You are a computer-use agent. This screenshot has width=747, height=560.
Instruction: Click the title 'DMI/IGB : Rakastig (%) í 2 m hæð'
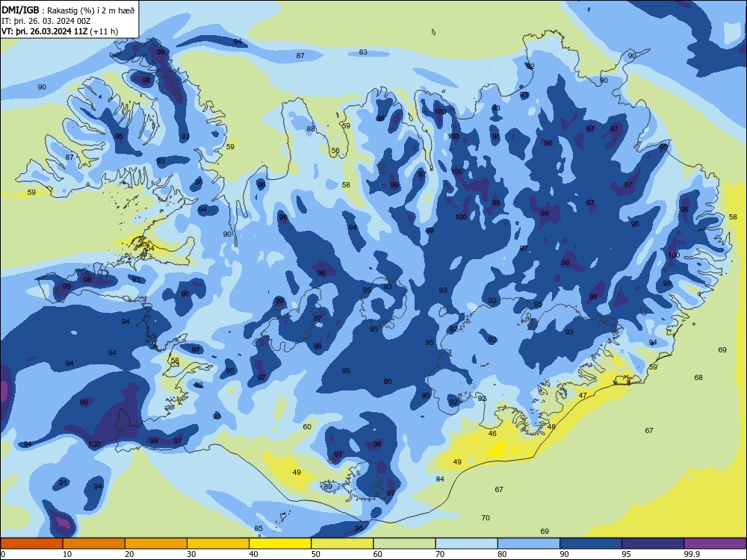(68, 10)
